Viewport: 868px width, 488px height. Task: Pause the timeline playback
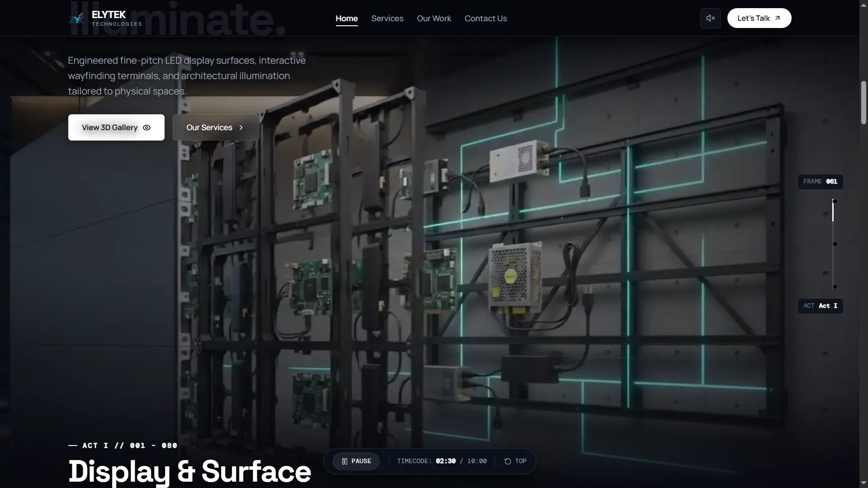[x=356, y=461]
